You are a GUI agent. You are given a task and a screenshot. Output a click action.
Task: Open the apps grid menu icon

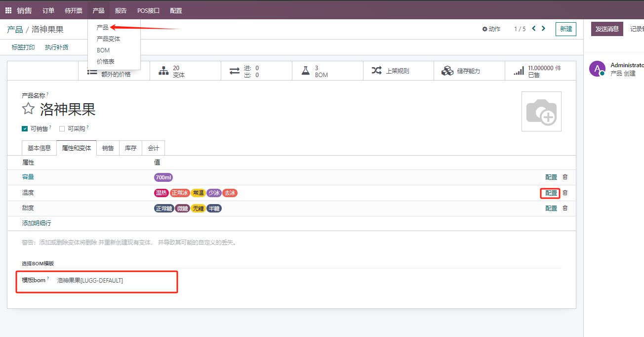(x=8, y=10)
